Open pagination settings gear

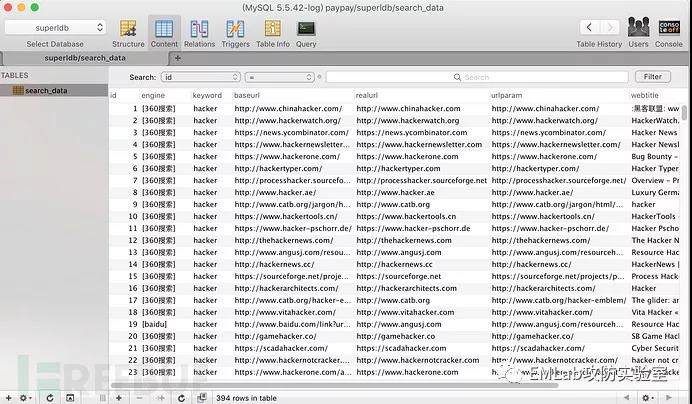click(x=647, y=398)
